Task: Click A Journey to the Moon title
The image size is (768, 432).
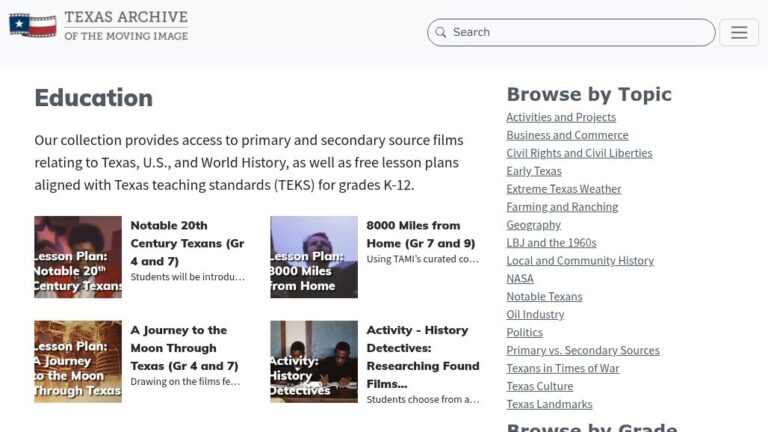Action: (184, 348)
